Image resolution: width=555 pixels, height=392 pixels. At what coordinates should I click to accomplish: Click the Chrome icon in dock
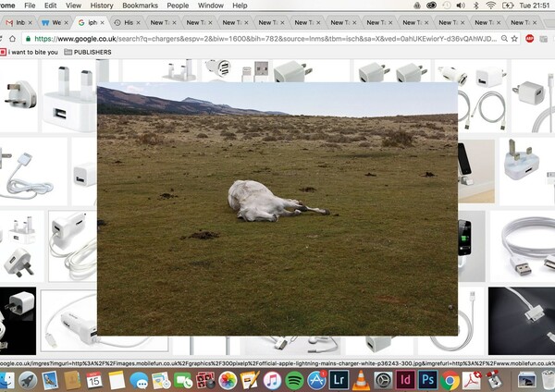(x=450, y=380)
